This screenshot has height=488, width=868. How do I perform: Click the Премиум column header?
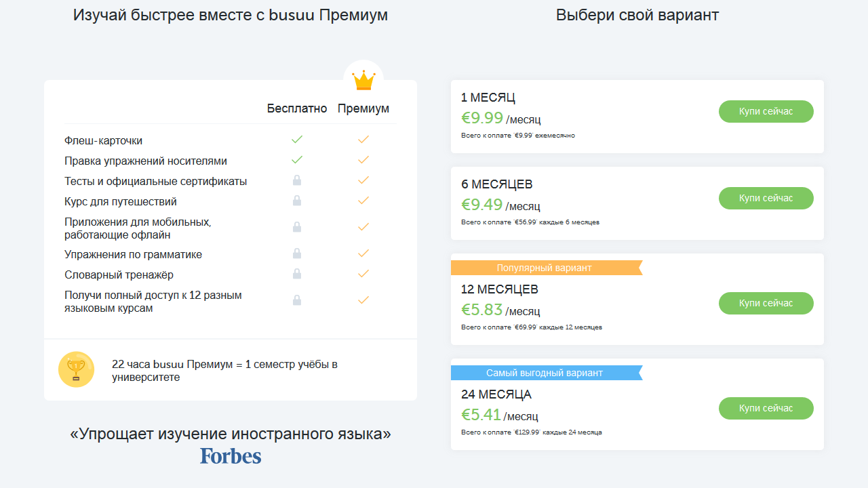pos(363,108)
